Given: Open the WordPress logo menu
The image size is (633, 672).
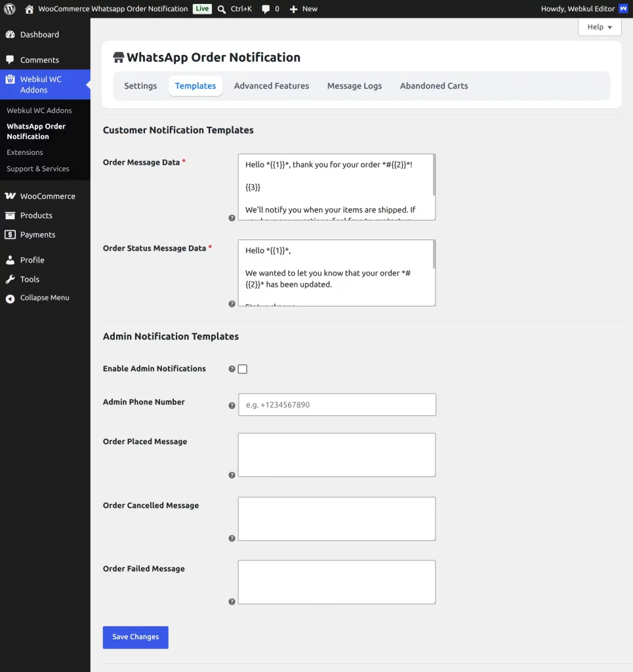Looking at the screenshot, I should click(x=9, y=9).
